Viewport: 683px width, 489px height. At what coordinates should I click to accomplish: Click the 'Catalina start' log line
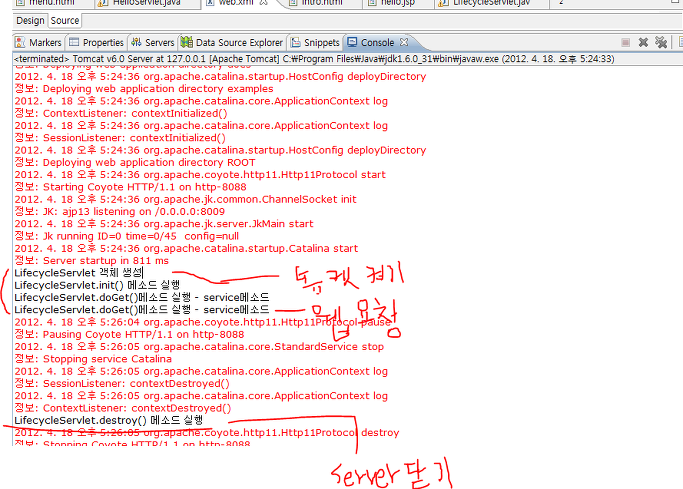pos(186,249)
